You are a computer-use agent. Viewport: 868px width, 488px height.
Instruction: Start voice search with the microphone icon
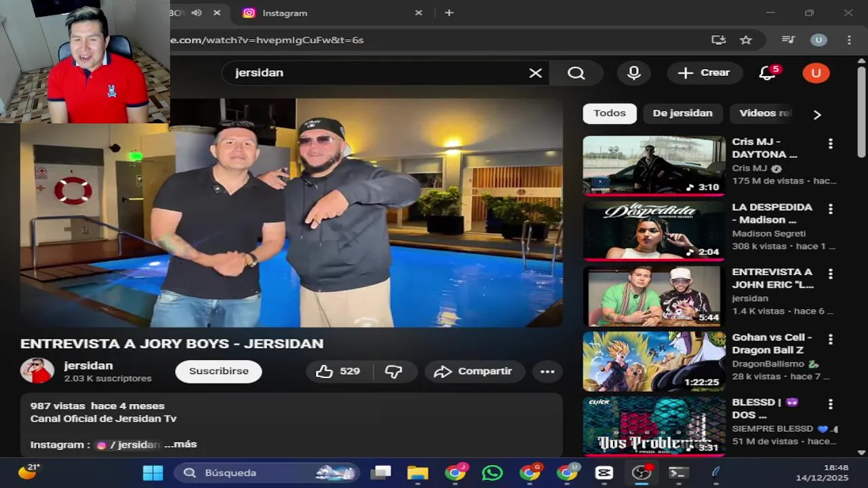click(x=634, y=73)
